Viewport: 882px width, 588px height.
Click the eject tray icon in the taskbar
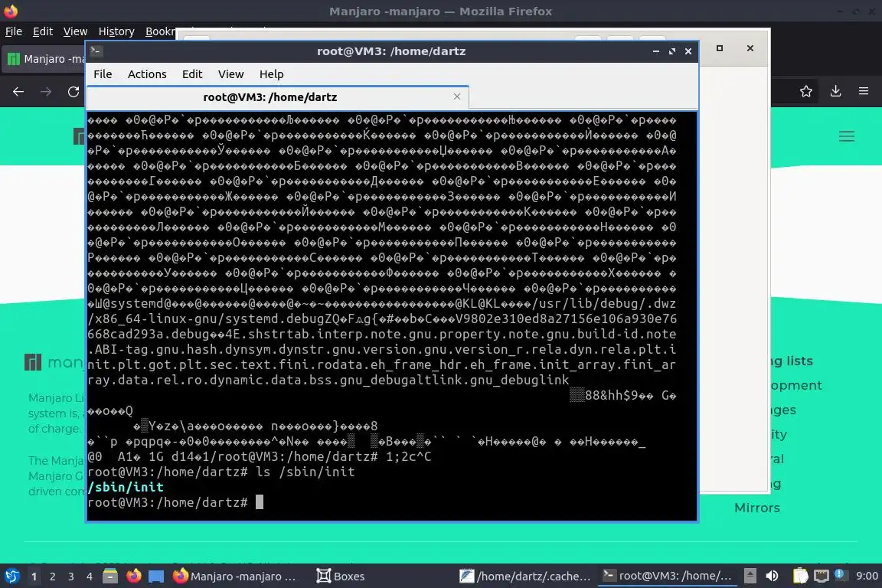tap(750, 576)
